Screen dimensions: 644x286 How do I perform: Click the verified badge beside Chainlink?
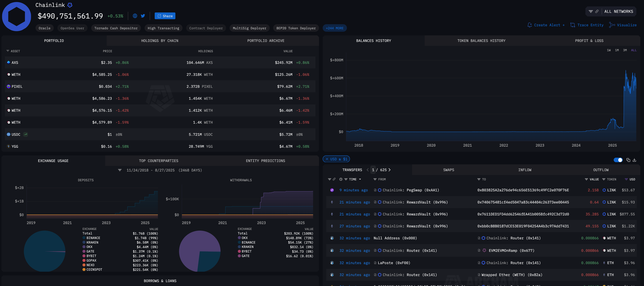click(70, 5)
